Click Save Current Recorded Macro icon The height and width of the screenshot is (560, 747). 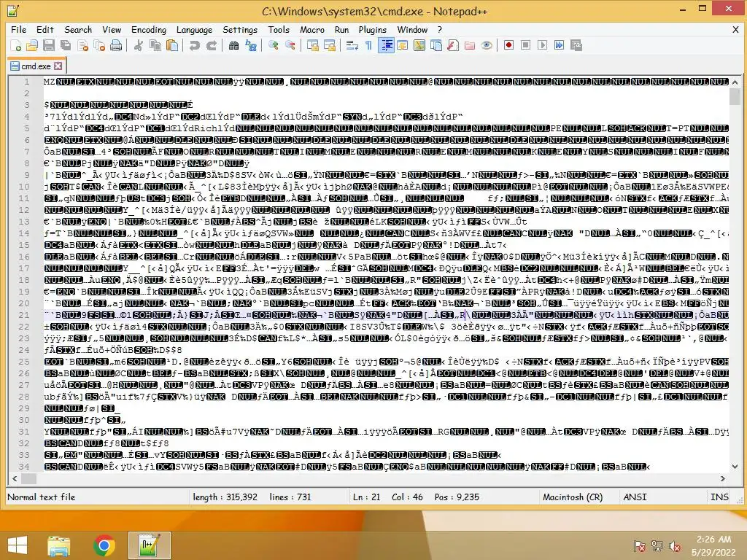(x=576, y=45)
